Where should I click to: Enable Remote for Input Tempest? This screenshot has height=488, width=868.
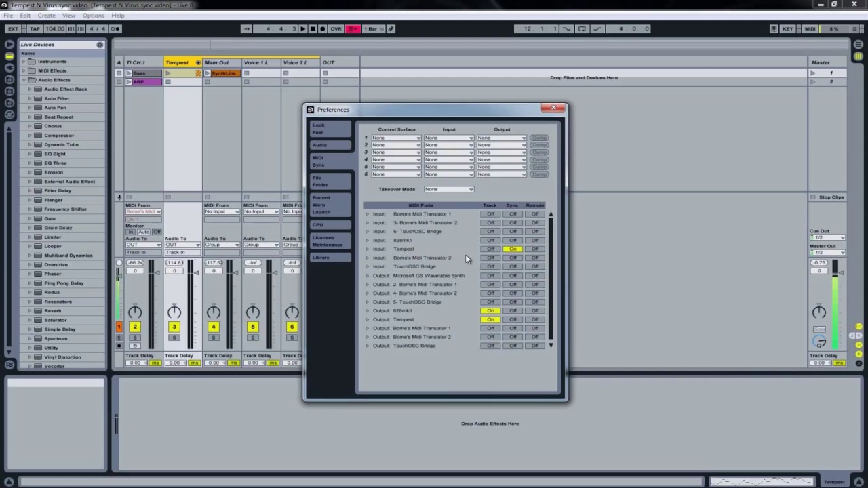(535, 249)
